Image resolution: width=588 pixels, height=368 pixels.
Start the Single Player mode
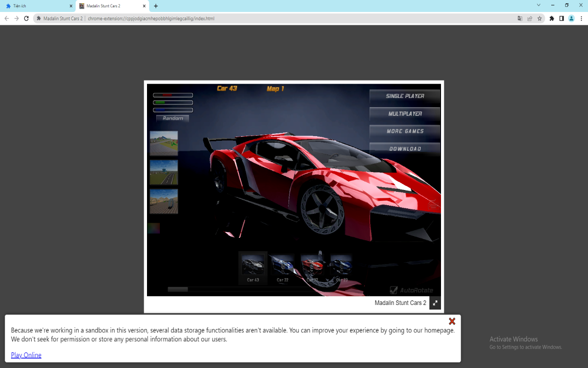405,96
